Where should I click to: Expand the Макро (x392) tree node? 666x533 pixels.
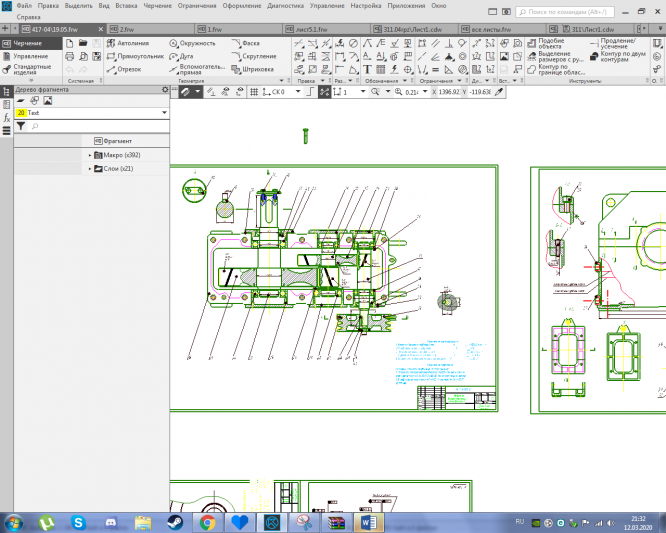[89, 155]
